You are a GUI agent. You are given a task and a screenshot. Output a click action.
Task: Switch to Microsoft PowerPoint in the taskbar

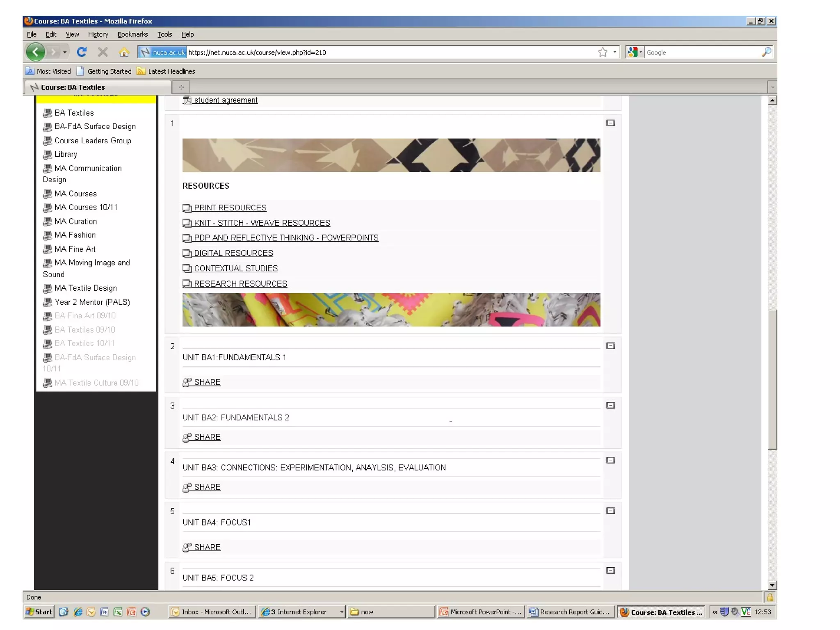pos(481,612)
